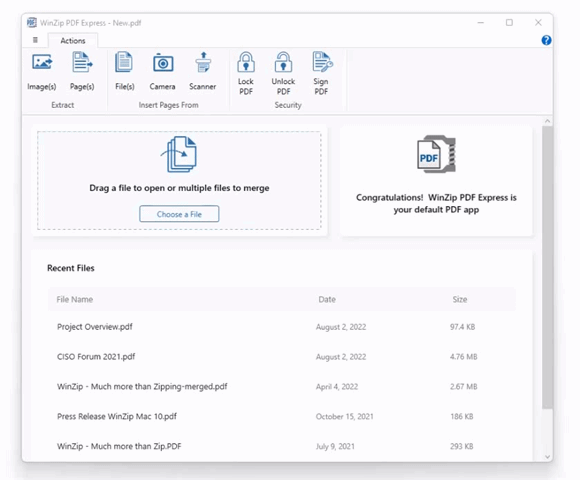Switch to the Actions tab
This screenshot has width=580, height=480.
pyautogui.click(x=73, y=41)
